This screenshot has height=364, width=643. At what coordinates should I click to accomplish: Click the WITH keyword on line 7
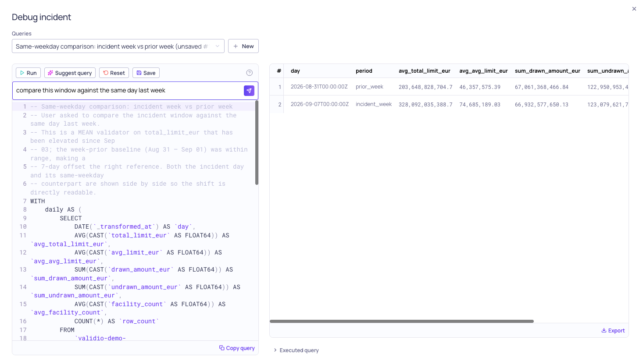pyautogui.click(x=38, y=201)
